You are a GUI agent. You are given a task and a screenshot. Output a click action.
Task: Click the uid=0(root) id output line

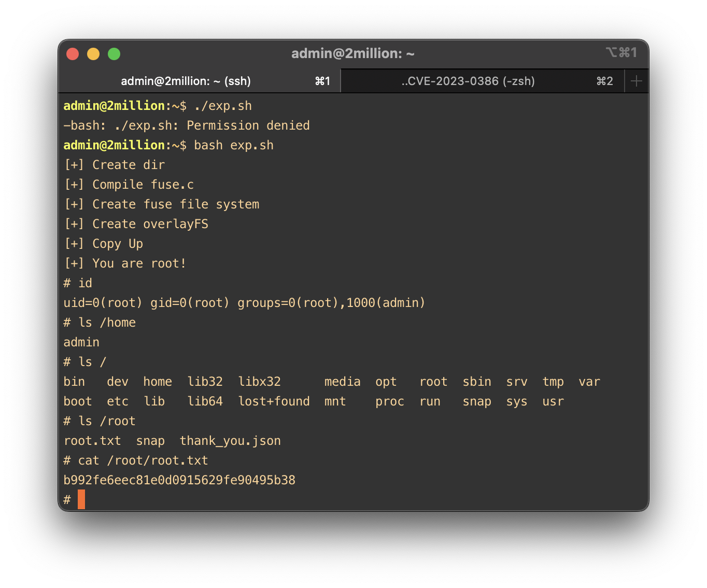[x=244, y=303]
